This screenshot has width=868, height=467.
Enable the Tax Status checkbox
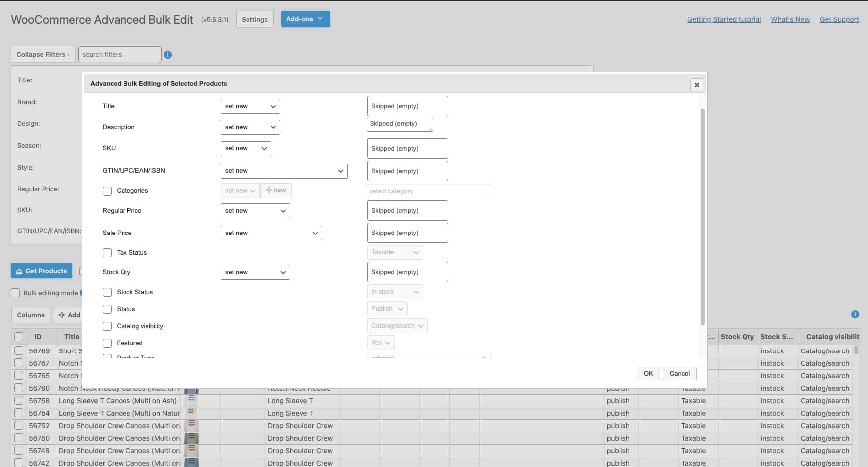(107, 253)
